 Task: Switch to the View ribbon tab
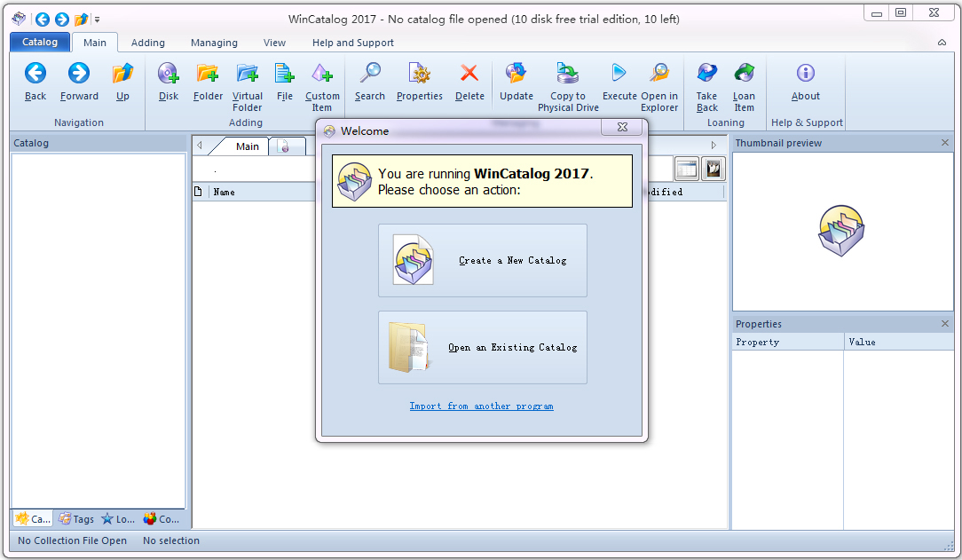point(274,43)
